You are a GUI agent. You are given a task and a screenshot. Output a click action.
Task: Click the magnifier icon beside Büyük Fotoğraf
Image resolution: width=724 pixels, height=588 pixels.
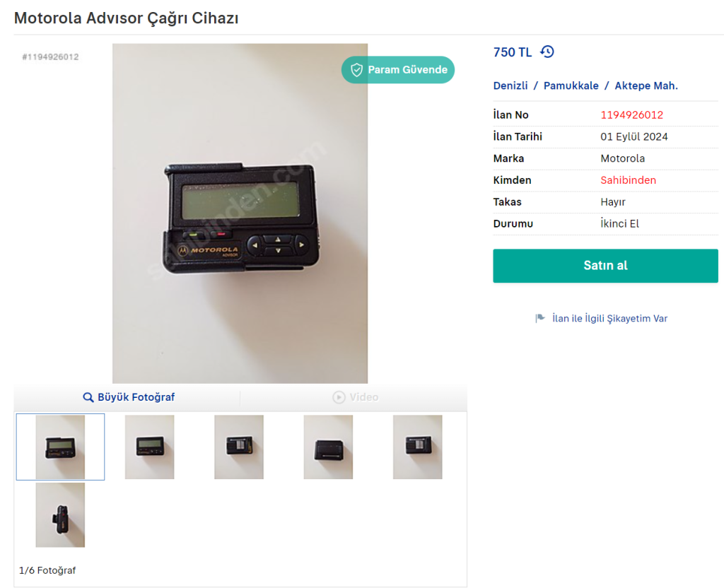tap(88, 397)
